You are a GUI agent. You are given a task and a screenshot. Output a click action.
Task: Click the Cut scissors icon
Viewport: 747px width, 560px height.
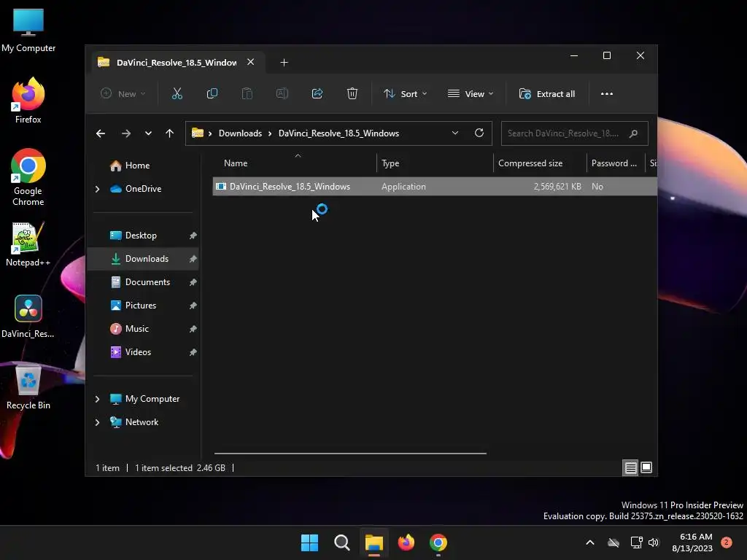[177, 94]
